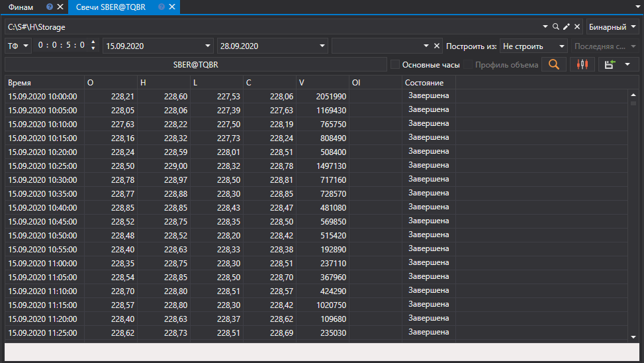Click the vertical scrollbar thumb
This screenshot has width=644, height=363.
tap(633, 103)
